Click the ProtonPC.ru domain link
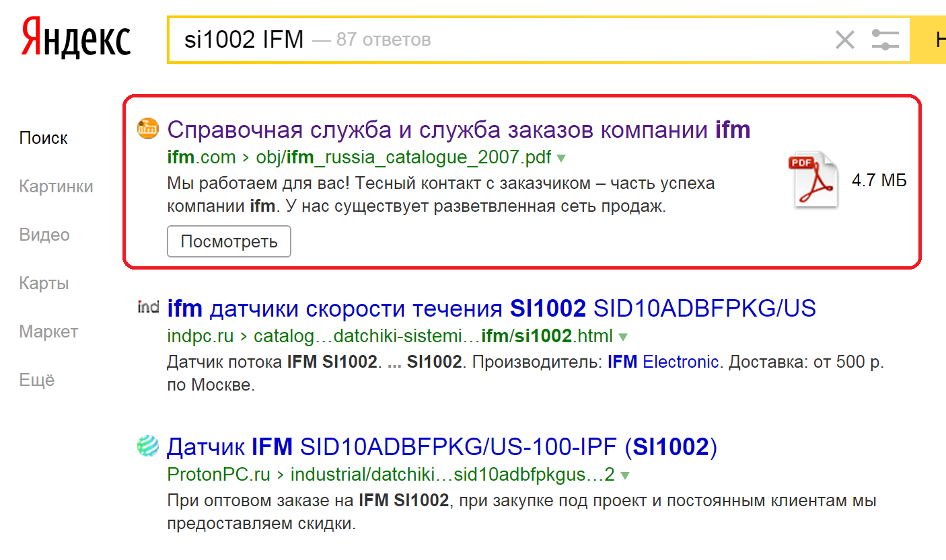This screenshot has width=946, height=560. pyautogui.click(x=219, y=475)
